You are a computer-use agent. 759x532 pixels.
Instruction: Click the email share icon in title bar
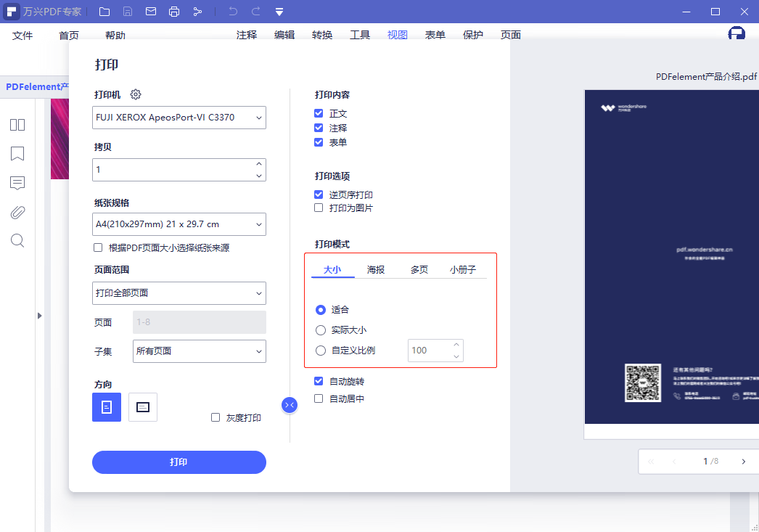tap(151, 12)
